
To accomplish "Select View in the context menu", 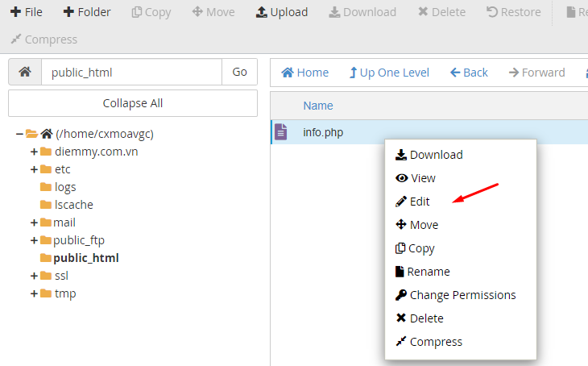I will pos(422,178).
